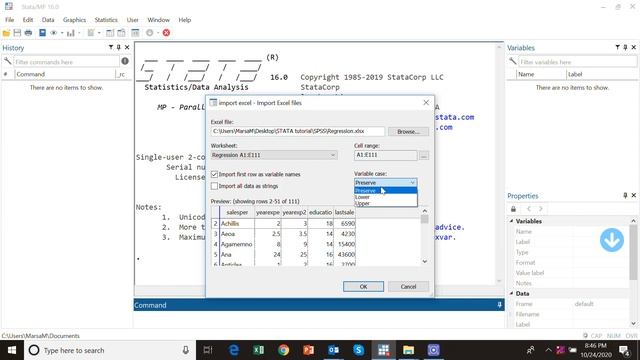The image size is (640, 360).
Task: Click the Browse button for Excel file
Action: point(408,131)
